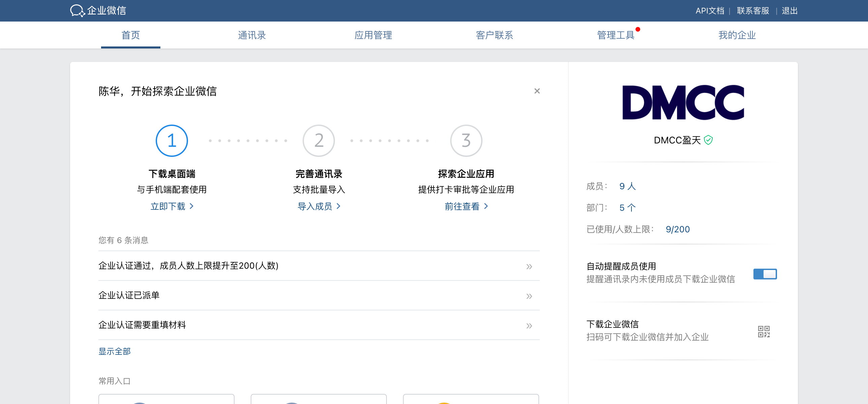
Task: Open the API文档 link
Action: 710,11
